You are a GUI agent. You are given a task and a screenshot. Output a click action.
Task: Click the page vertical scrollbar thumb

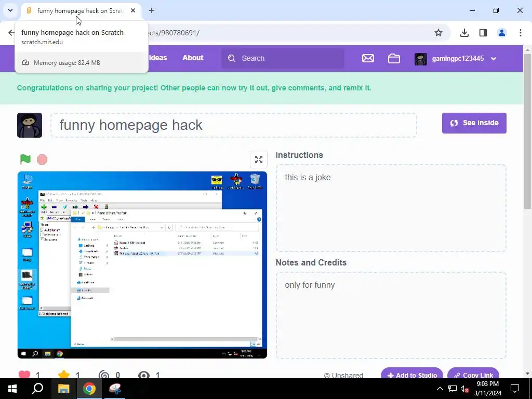pos(527,131)
